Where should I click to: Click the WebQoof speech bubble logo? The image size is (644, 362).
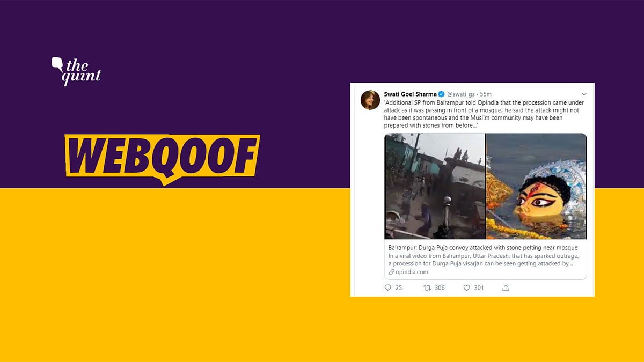click(x=162, y=157)
